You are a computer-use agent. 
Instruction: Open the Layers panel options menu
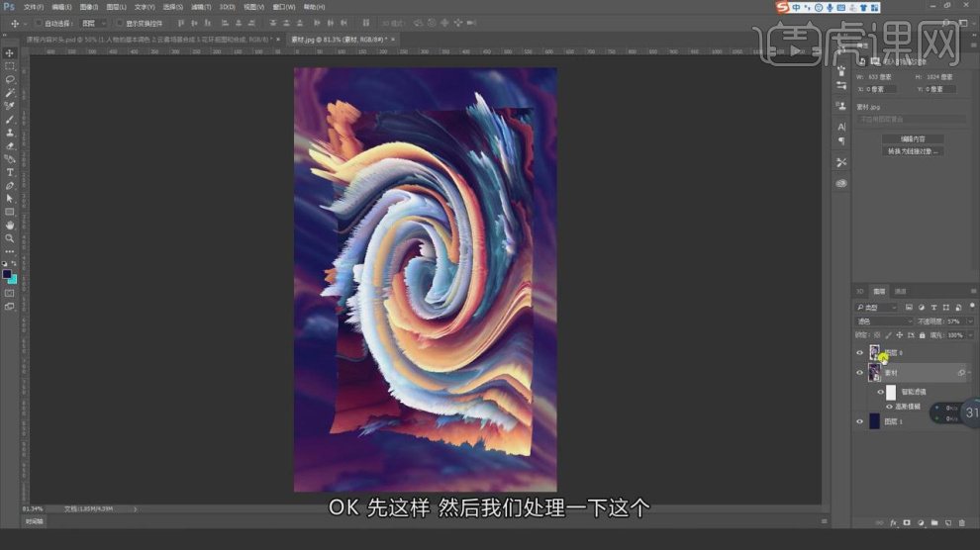pos(973,292)
